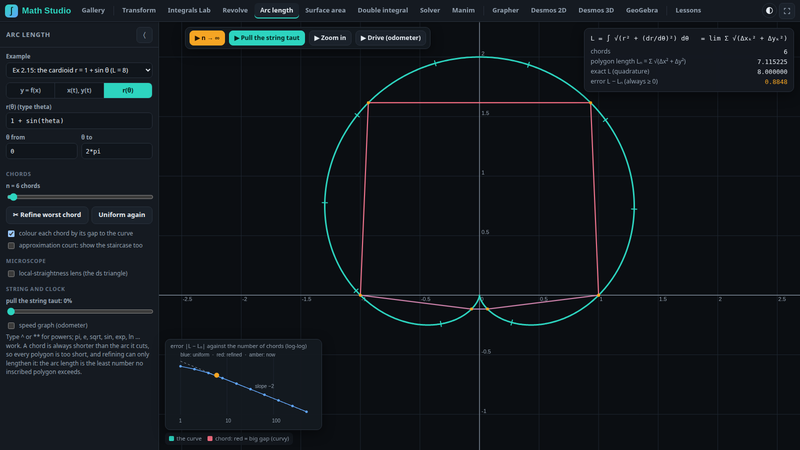Open the Revolve tab
The width and height of the screenshot is (800, 450).
click(x=235, y=10)
